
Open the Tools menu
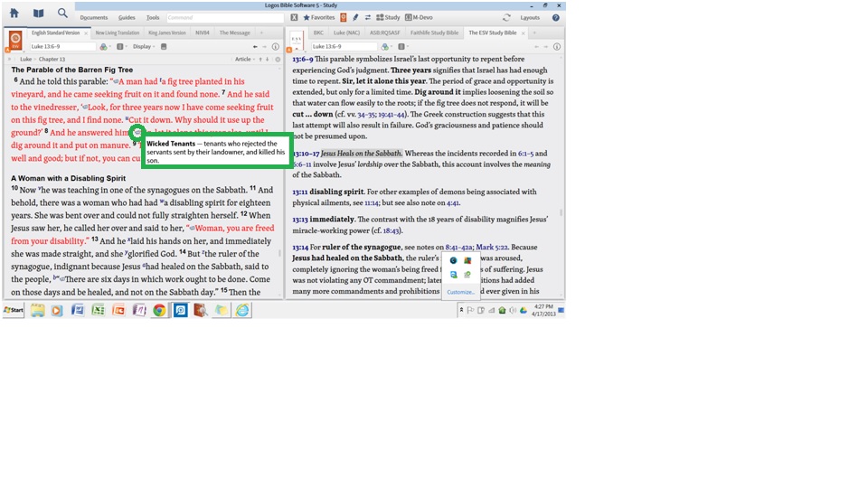(x=153, y=18)
